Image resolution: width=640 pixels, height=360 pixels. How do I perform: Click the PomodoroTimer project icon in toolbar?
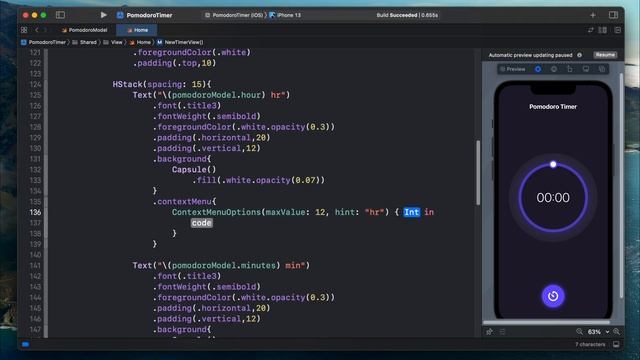(120, 15)
